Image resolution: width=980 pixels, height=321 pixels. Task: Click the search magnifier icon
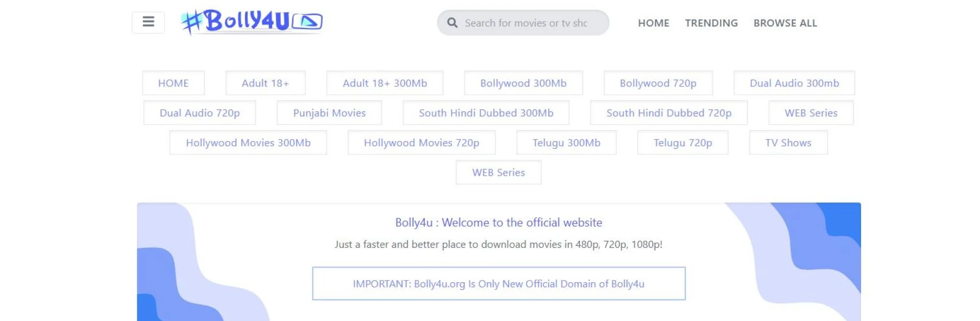[452, 23]
